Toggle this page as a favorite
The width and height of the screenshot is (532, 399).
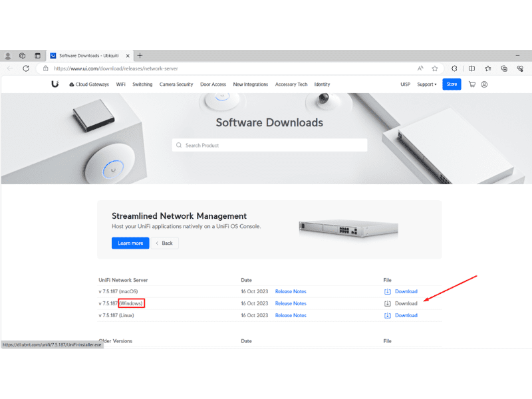click(x=434, y=68)
